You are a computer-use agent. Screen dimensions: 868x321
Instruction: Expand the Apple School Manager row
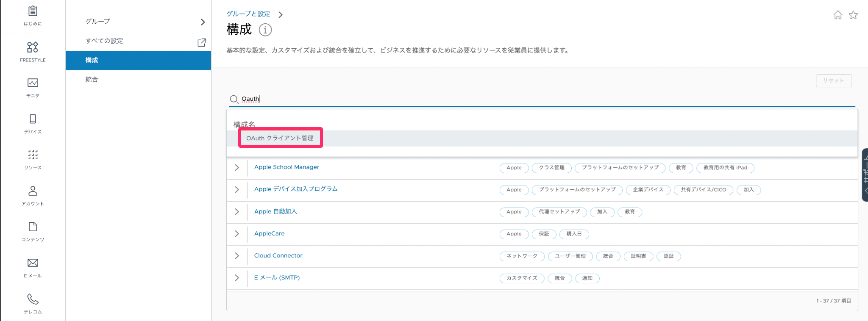coord(237,168)
